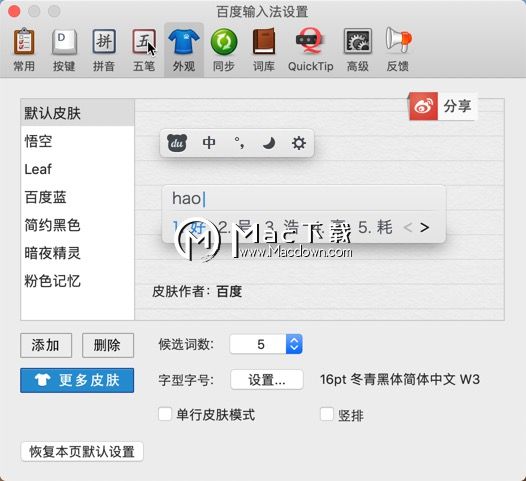This screenshot has width=526, height=481.
Task: Toggle the 竖排 vertical layout checkbox
Action: pos(327,414)
